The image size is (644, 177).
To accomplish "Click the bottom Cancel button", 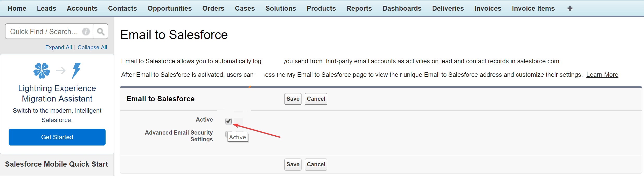I will (316, 164).
